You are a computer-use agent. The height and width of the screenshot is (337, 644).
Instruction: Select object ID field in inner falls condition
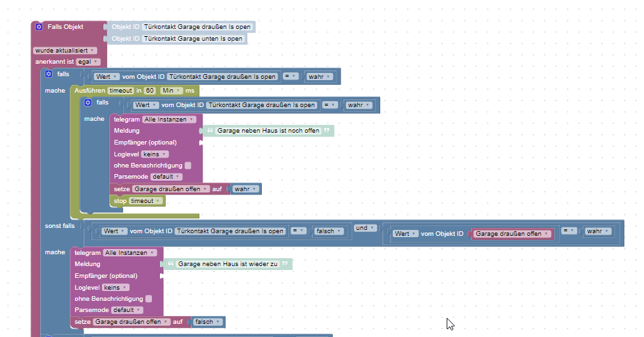coord(262,105)
